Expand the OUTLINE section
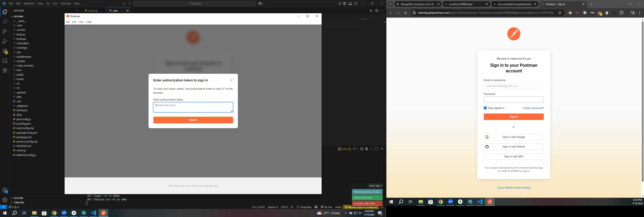The width and height of the screenshot is (644, 217). point(46,198)
